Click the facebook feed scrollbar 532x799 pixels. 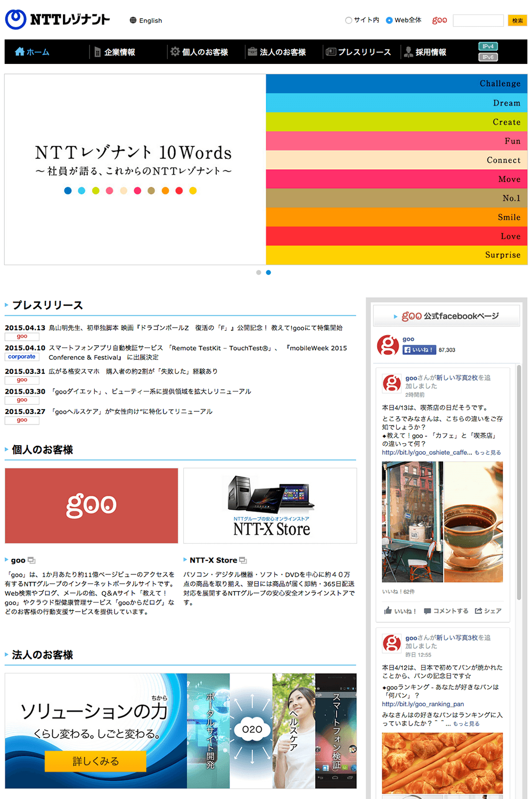[519, 482]
